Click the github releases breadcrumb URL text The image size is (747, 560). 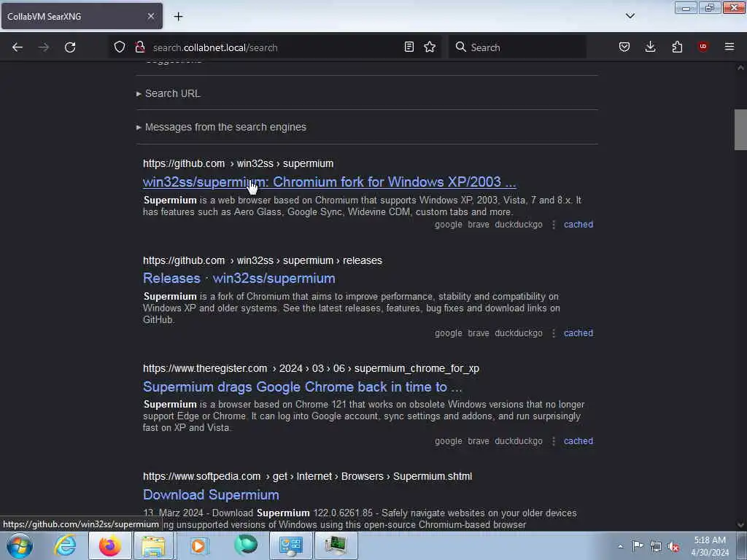pyautogui.click(x=263, y=260)
